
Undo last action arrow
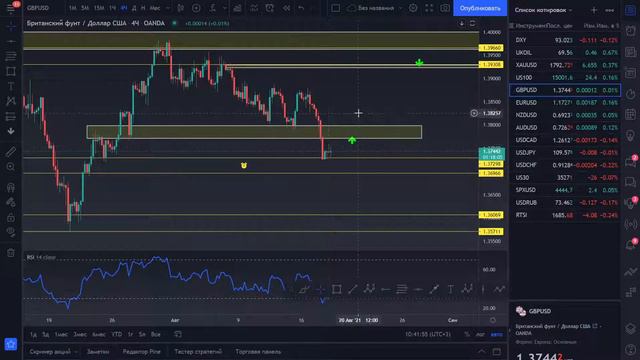click(x=301, y=8)
